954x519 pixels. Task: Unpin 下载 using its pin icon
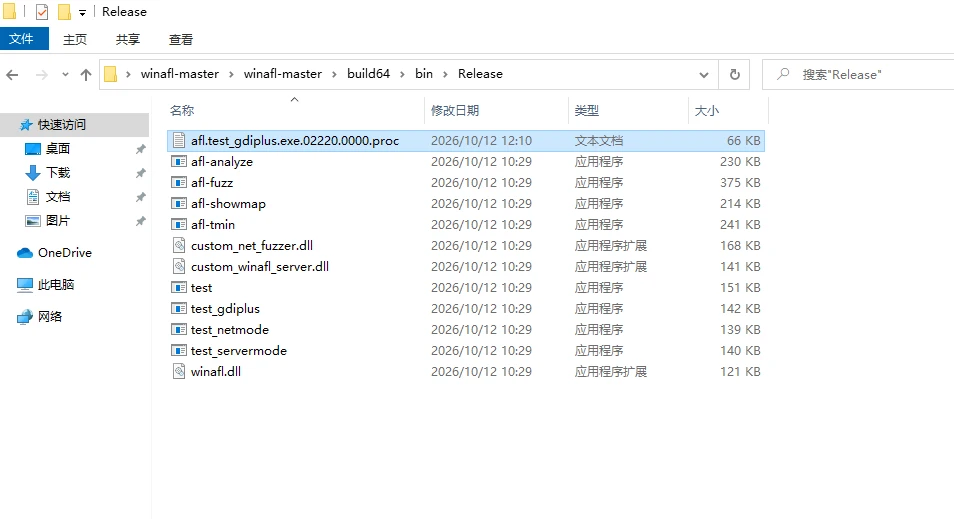tap(141, 173)
